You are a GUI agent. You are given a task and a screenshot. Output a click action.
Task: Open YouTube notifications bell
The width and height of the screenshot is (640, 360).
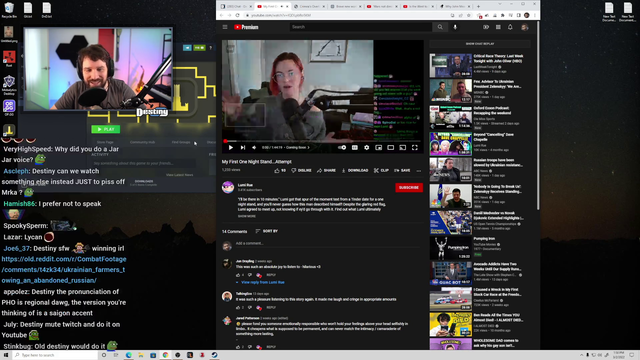click(510, 27)
